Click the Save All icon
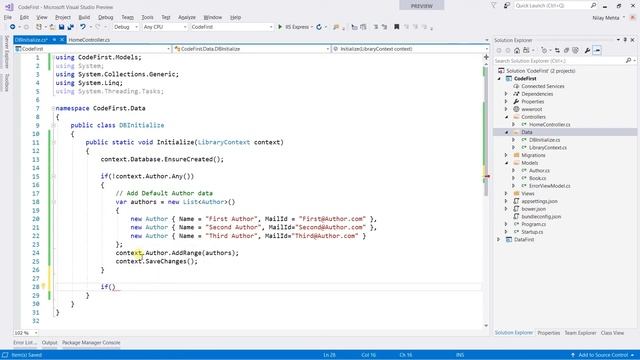 [x=70, y=27]
